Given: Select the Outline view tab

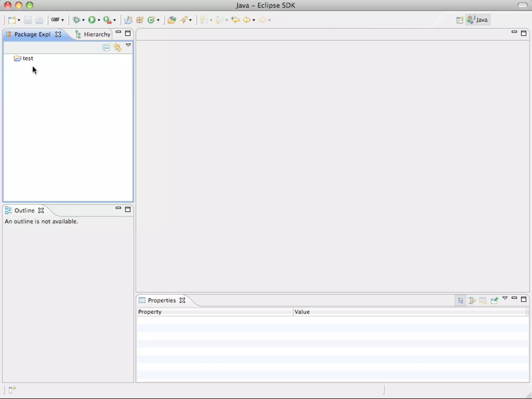Looking at the screenshot, I should point(24,210).
